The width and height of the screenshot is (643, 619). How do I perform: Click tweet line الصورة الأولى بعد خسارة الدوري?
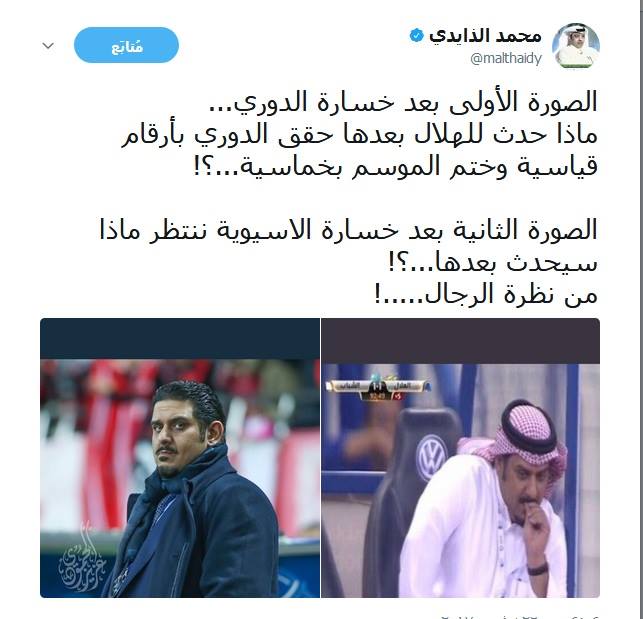tap(402, 102)
